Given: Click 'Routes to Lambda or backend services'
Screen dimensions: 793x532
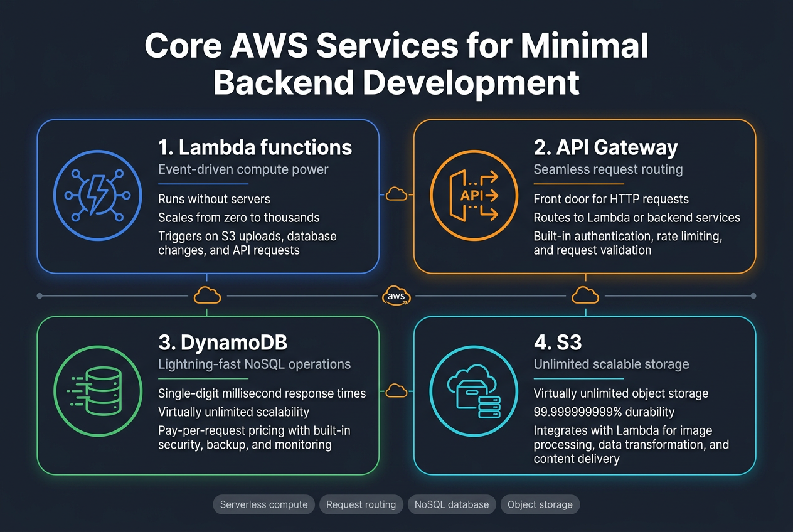Looking at the screenshot, I should pos(637,218).
